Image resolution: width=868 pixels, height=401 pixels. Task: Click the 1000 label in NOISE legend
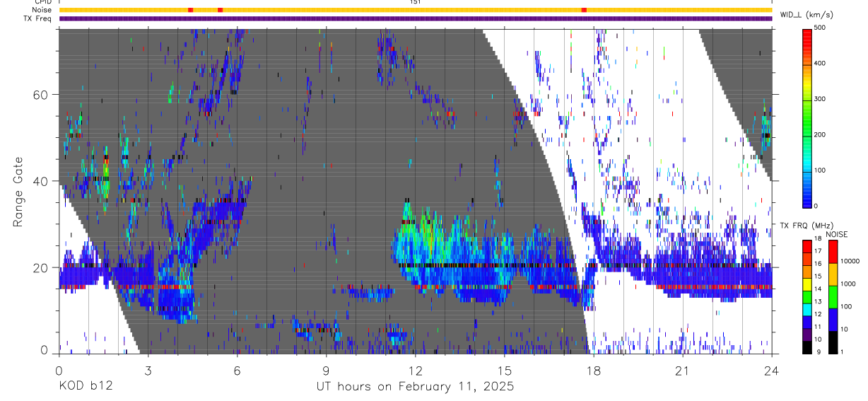coord(849,284)
